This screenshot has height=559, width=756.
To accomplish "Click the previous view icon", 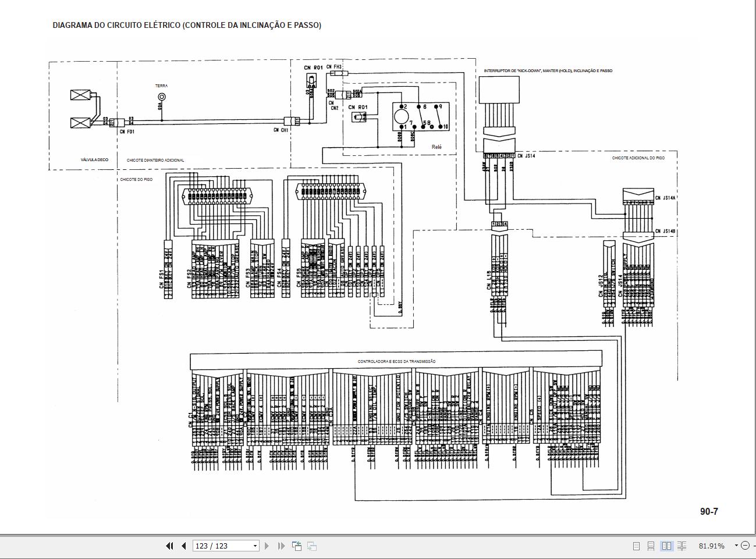I will coord(297,546).
